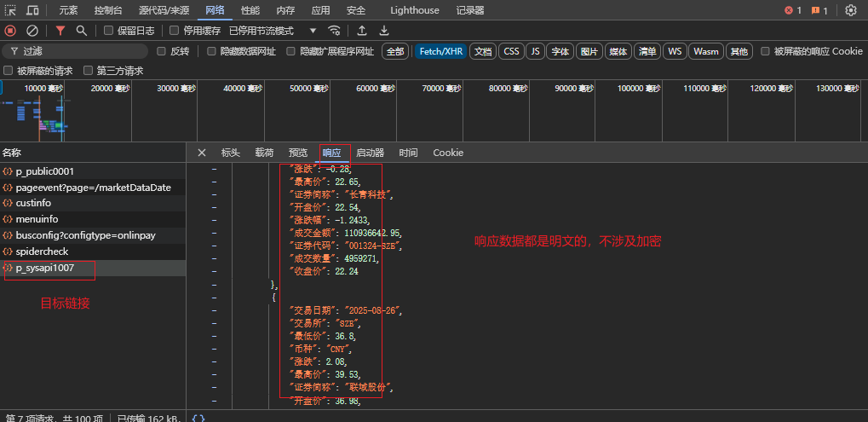Filter requests by Wasm
868x422 pixels.
[x=706, y=51]
